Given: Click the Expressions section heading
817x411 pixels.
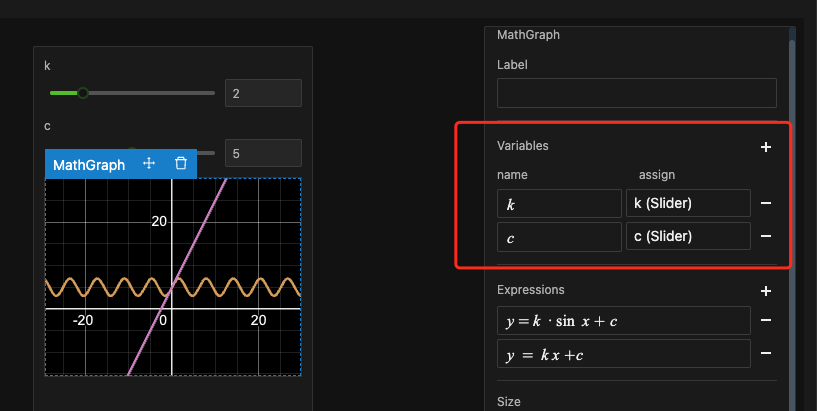Looking at the screenshot, I should pyautogui.click(x=530, y=290).
